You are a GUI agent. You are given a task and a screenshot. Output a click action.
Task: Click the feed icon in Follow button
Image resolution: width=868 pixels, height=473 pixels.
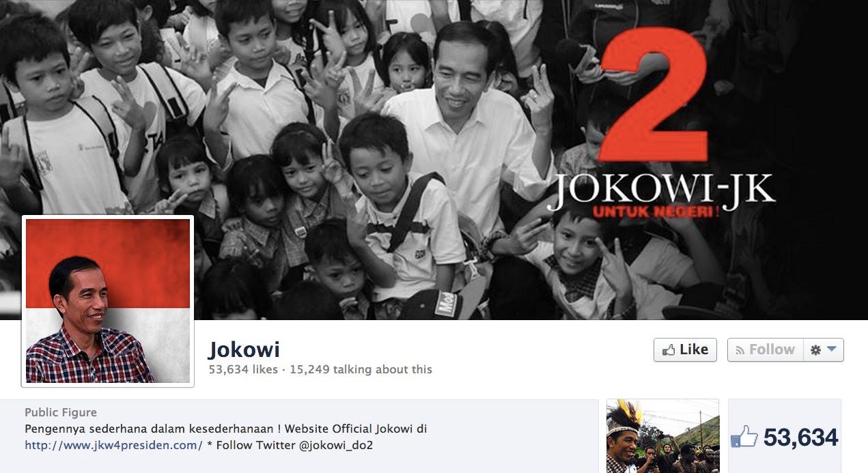coord(740,350)
